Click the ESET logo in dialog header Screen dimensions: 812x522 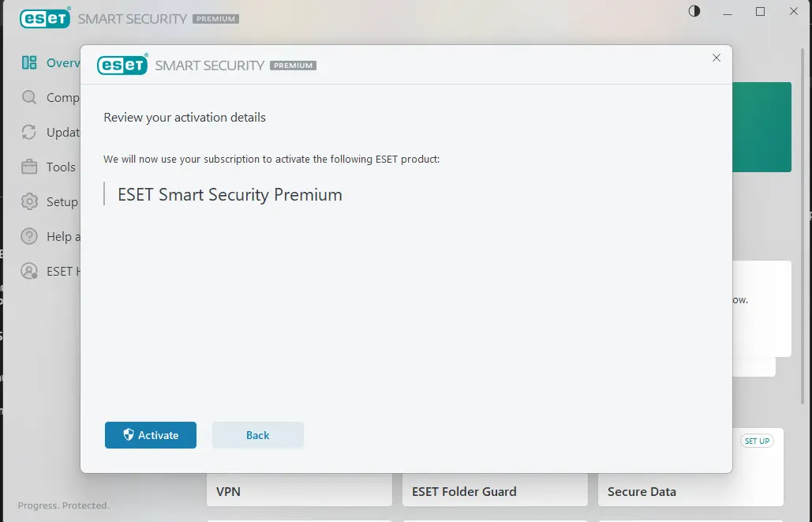(x=123, y=64)
